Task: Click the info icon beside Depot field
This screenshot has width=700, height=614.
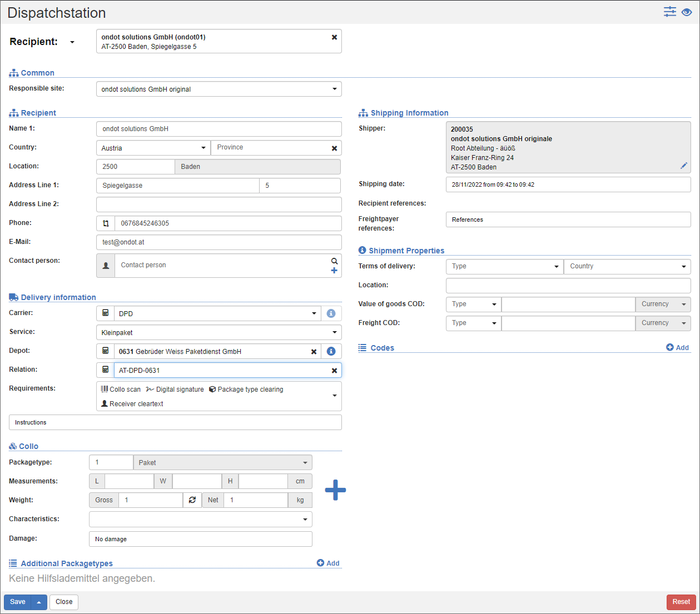Action: click(x=331, y=351)
